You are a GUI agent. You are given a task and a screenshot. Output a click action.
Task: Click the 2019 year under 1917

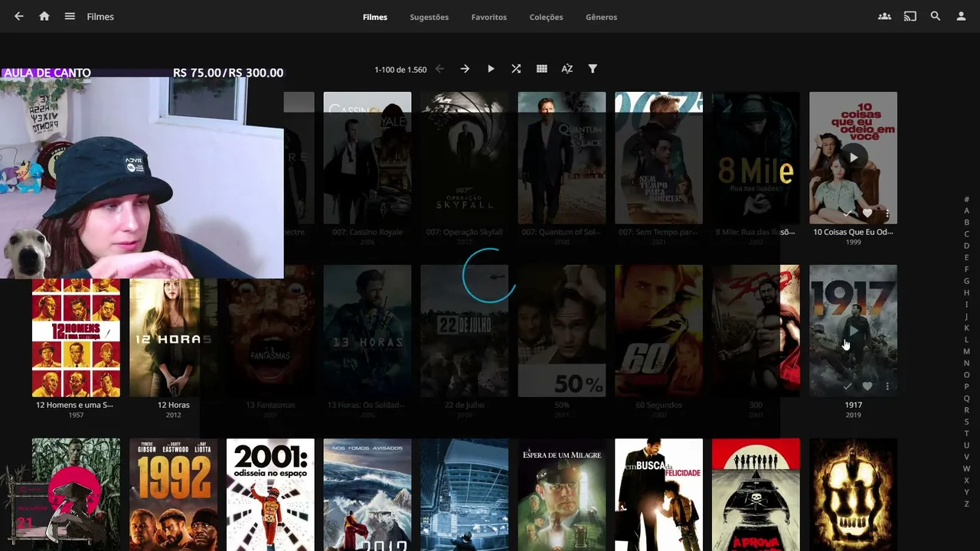coord(853,415)
